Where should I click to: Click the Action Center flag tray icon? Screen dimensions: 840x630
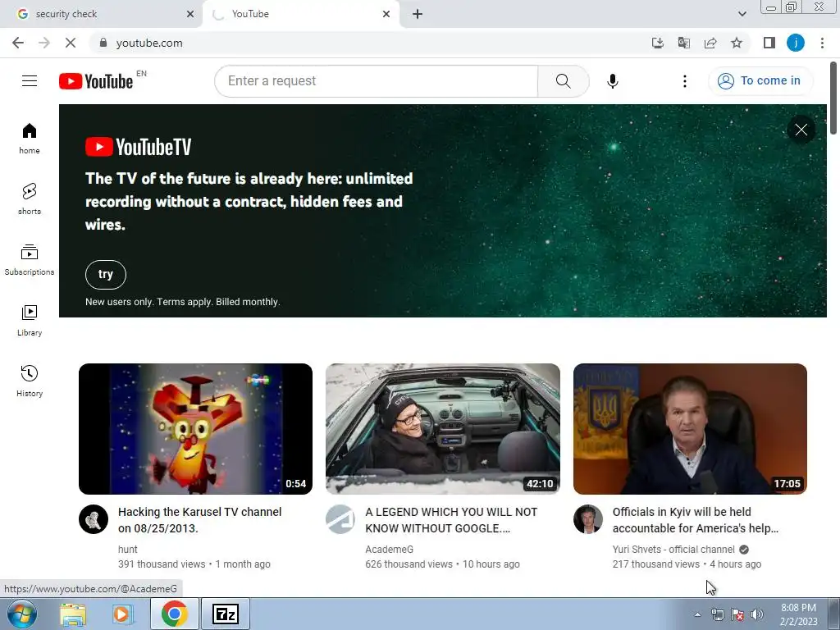(737, 614)
